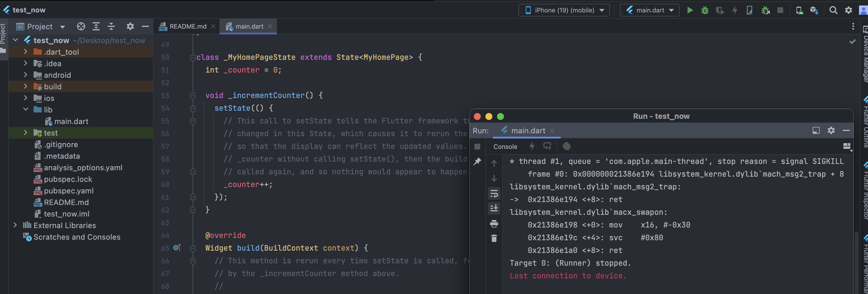Attach the Flutter debugger to process
The image size is (868, 294).
click(765, 10)
